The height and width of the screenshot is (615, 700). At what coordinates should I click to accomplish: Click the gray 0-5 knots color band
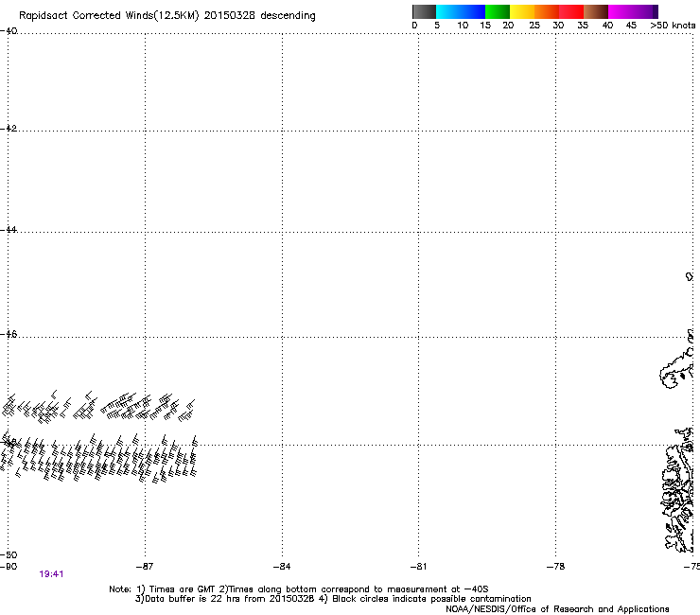click(425, 11)
